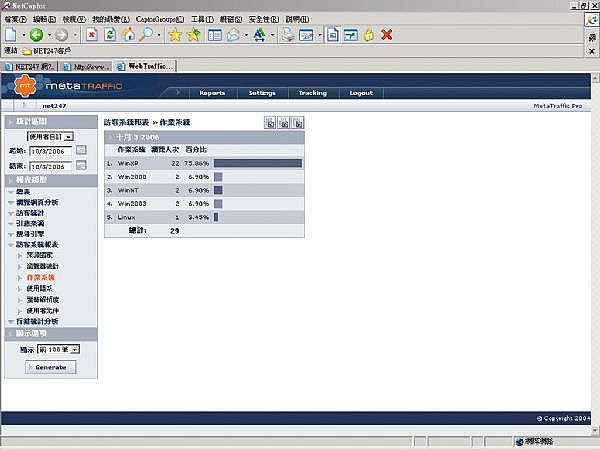Open the Tracking navigation tab
The width and height of the screenshot is (600, 450).
tap(312, 93)
